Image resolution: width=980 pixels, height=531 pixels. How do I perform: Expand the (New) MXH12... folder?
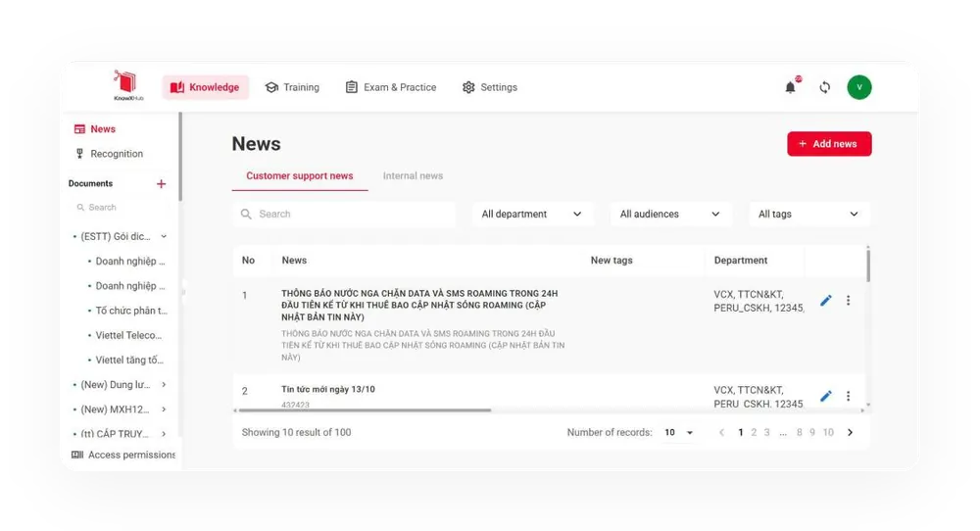click(164, 410)
